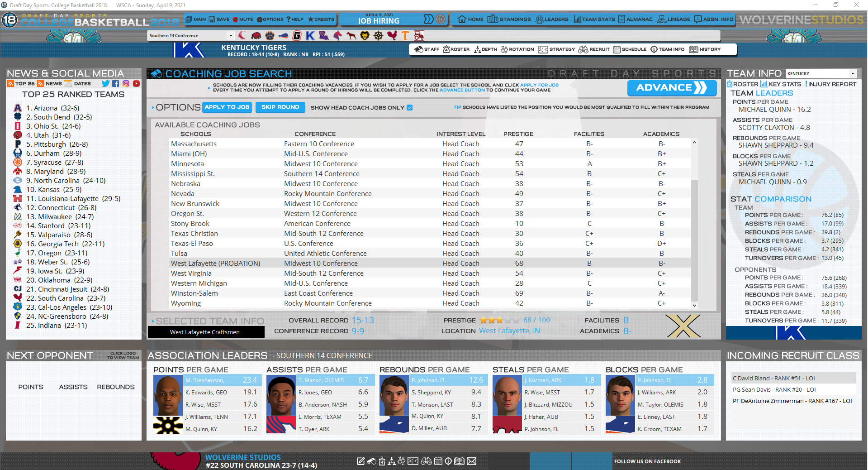868x470 pixels.
Task: Open the Southern 14 Conference selector
Action: click(x=230, y=35)
